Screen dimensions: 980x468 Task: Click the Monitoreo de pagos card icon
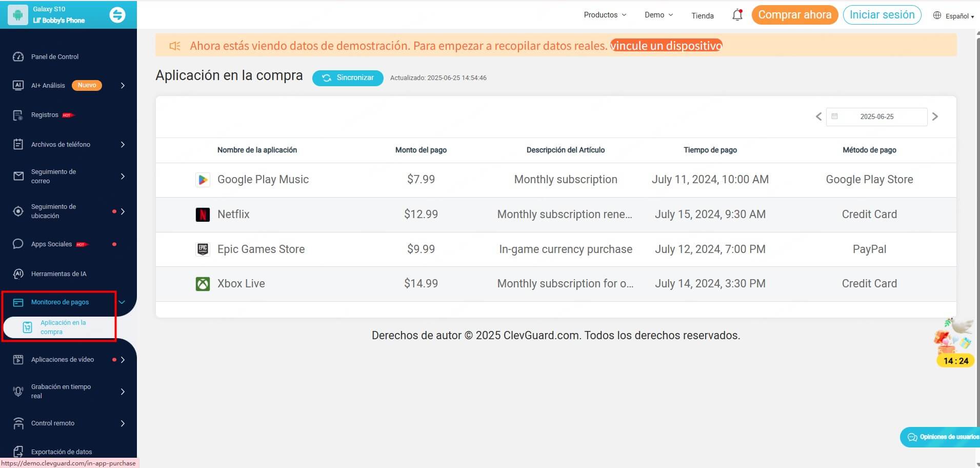pos(18,302)
